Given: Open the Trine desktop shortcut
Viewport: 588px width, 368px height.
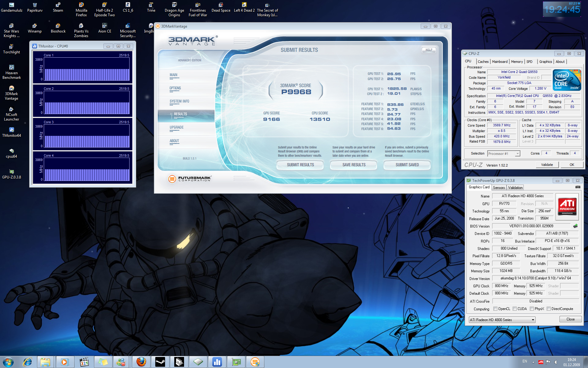Looking at the screenshot, I should [x=151, y=7].
